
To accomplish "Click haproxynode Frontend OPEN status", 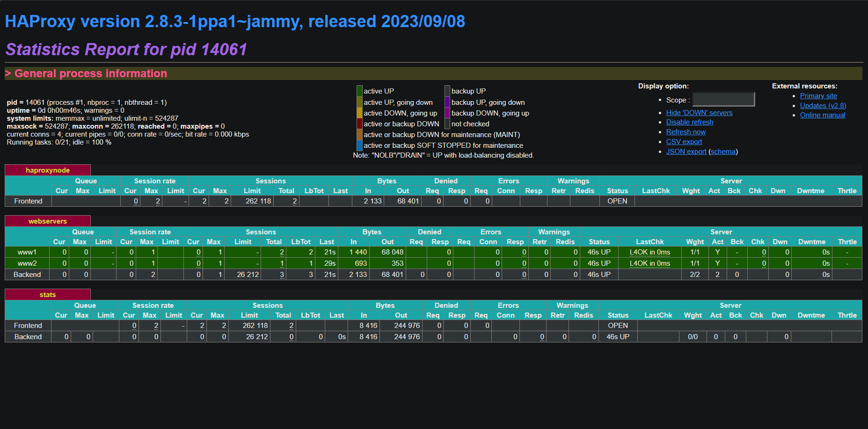I will point(617,201).
